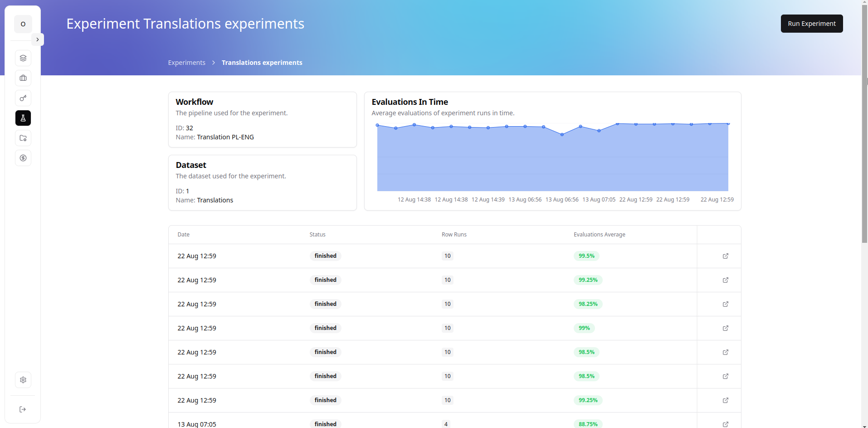Go to Experiments breadcrumb link
This screenshot has width=868, height=428.
click(186, 63)
